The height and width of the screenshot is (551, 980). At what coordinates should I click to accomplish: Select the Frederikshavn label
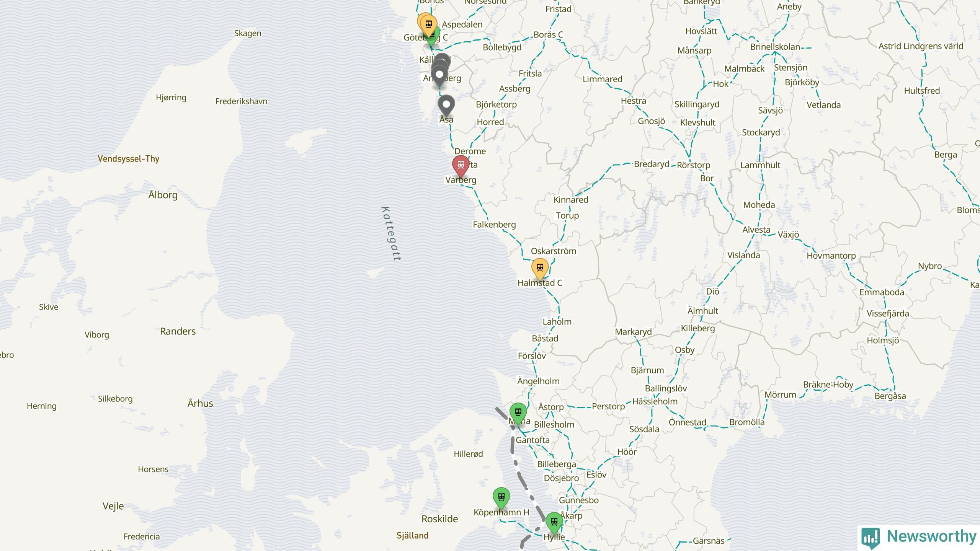241,101
